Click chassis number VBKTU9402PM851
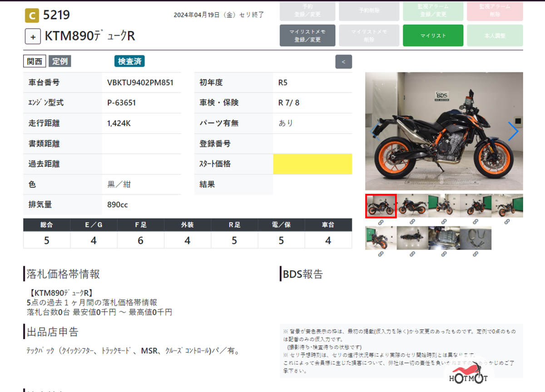Image resolution: width=545 pixels, height=392 pixels. point(140,83)
